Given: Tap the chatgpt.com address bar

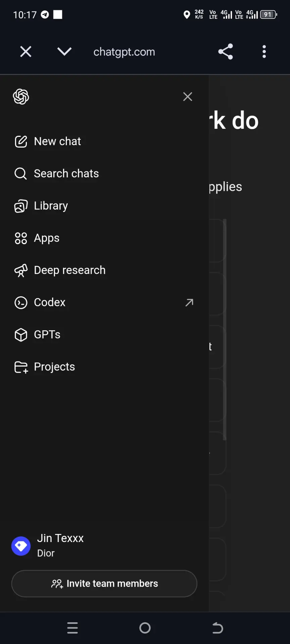Looking at the screenshot, I should pos(124,52).
